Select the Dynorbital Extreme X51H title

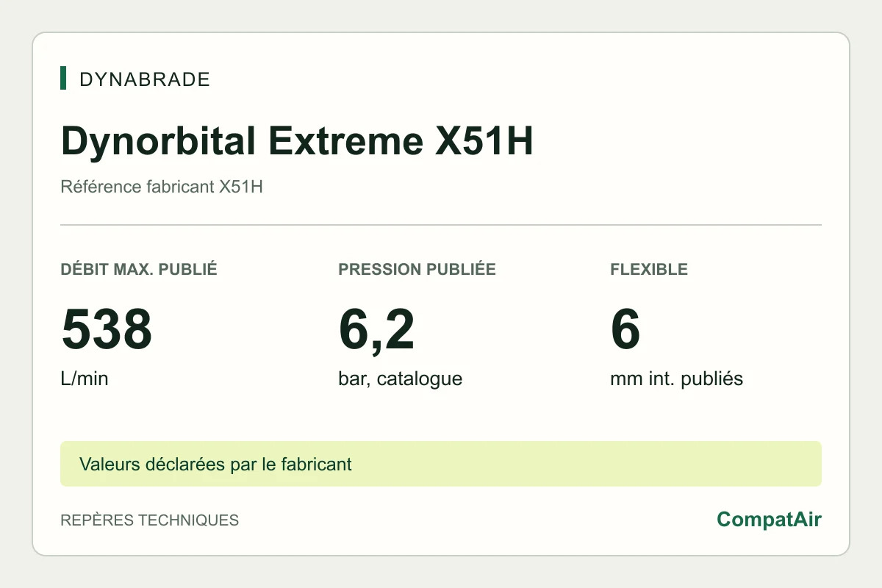296,141
